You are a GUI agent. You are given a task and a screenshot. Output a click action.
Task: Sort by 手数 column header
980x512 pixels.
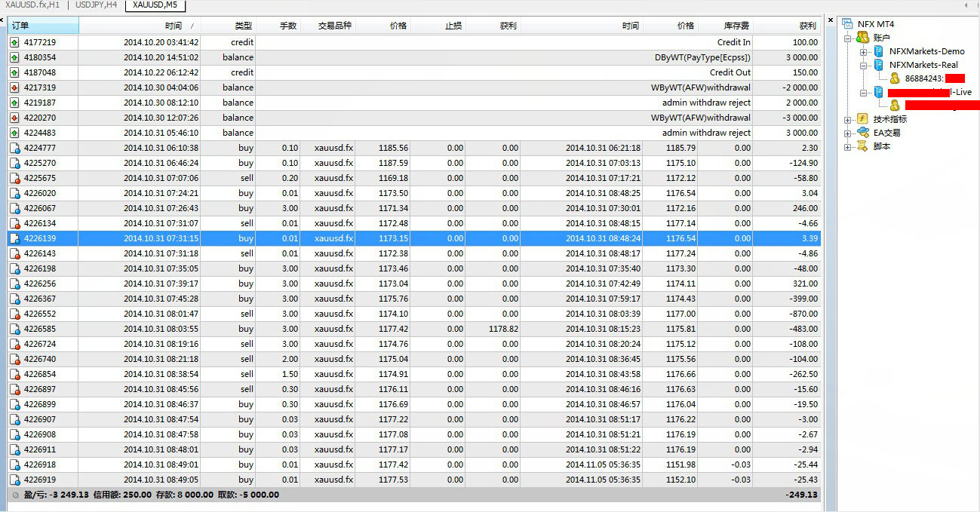pos(278,26)
